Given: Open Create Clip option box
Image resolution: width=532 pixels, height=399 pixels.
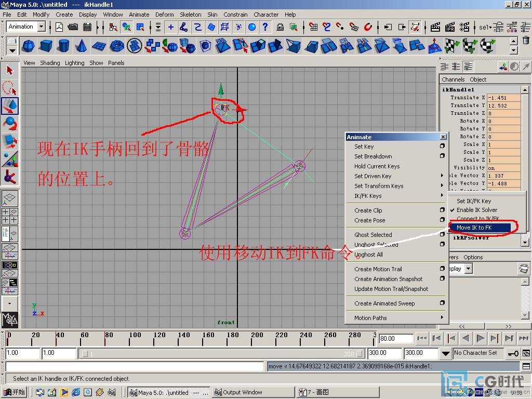Looking at the screenshot, I should [x=442, y=210].
